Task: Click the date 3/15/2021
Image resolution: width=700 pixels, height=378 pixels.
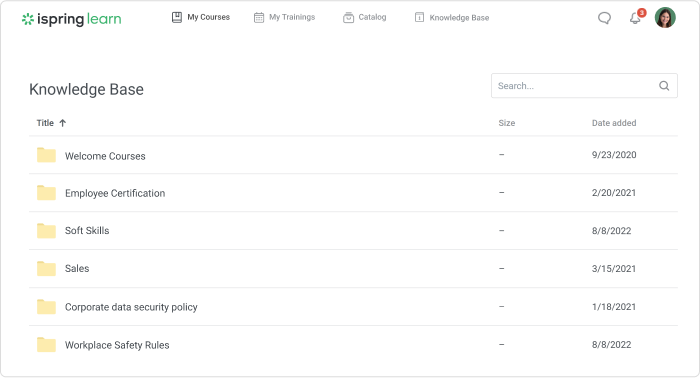Action: [x=614, y=269]
